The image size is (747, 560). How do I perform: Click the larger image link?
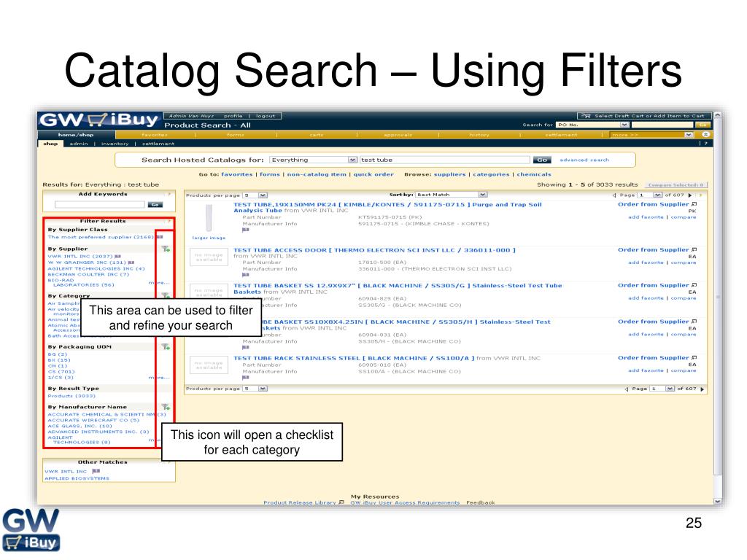click(209, 238)
